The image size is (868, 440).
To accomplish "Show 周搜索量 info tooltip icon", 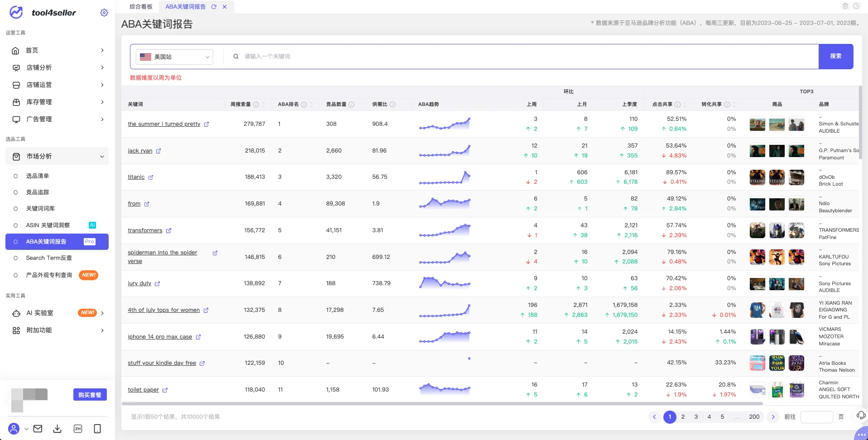I will [x=256, y=105].
